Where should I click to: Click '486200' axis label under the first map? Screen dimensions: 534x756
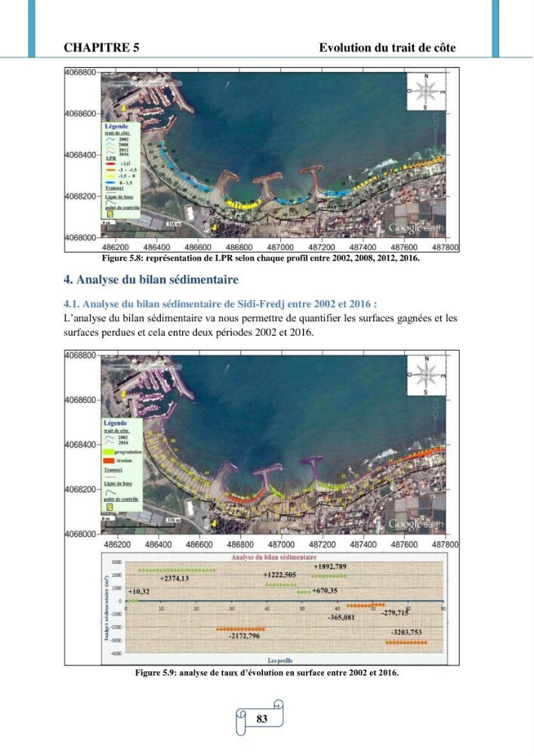(x=117, y=247)
